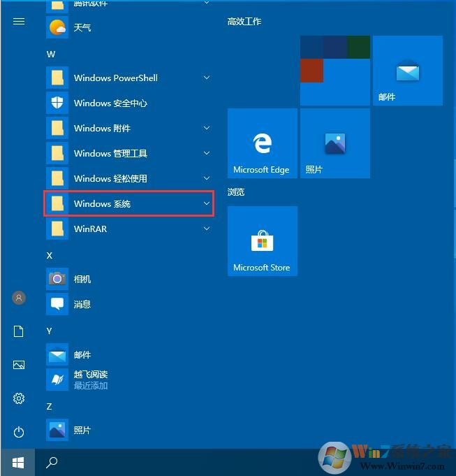456x476 pixels.
Task: Select the 消息 label text
Action: 82,305
